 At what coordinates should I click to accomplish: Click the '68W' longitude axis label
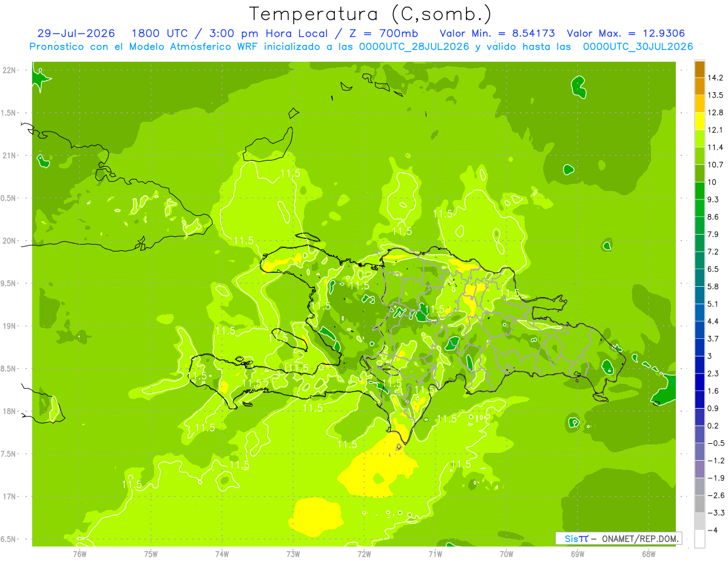coord(649,553)
